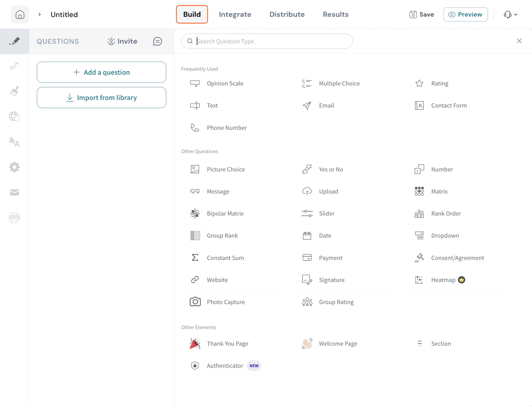Open the Results tab
Image resolution: width=532 pixels, height=407 pixels.
[335, 15]
